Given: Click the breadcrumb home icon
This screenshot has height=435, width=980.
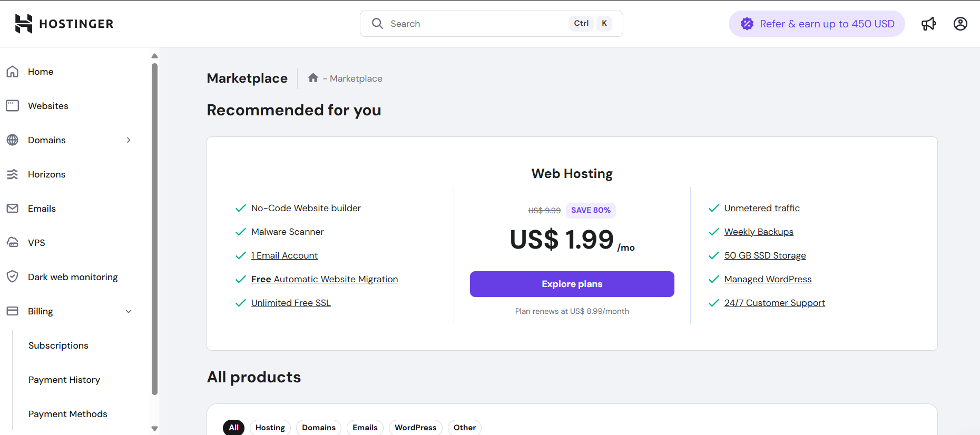Looking at the screenshot, I should click(x=313, y=78).
